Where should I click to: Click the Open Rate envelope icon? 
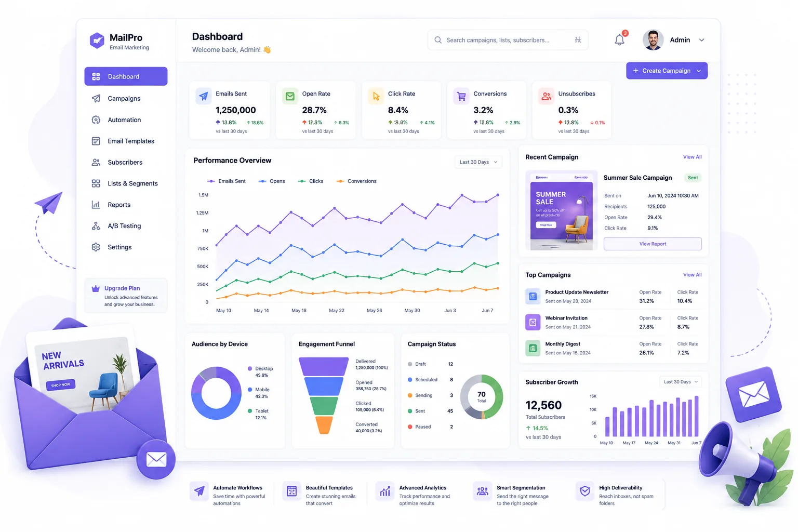pos(290,96)
